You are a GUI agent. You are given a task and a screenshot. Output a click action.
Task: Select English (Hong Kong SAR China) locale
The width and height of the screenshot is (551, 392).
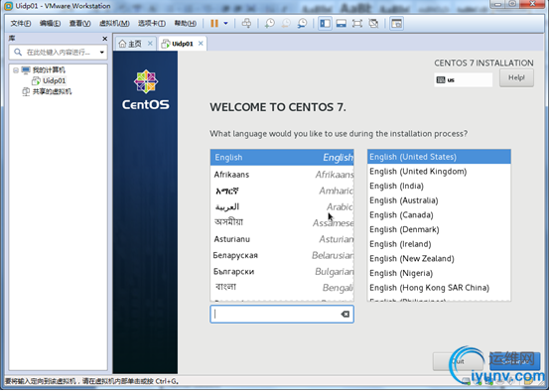pos(439,288)
